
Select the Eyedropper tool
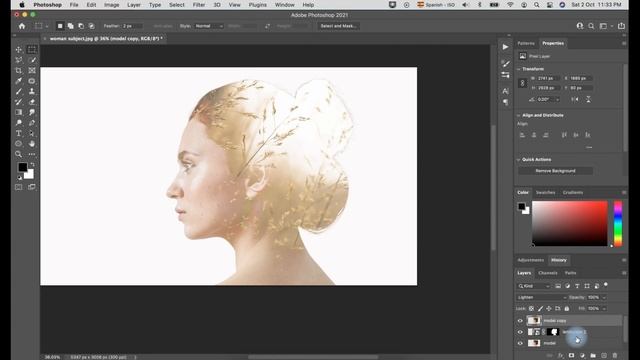tap(19, 81)
